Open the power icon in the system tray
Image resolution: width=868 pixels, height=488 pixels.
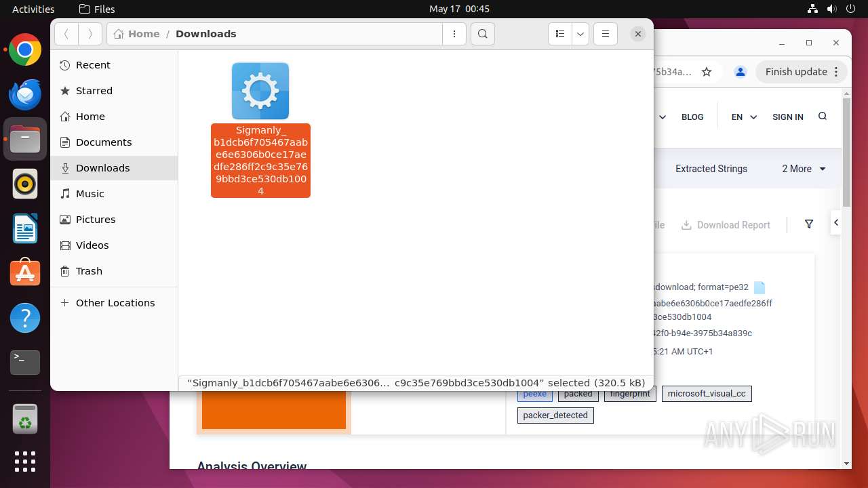pos(851,9)
